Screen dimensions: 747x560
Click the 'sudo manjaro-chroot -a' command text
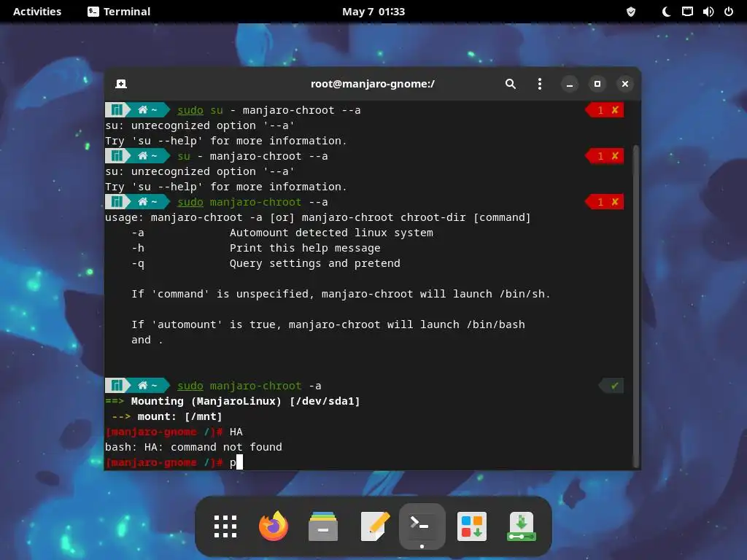249,386
